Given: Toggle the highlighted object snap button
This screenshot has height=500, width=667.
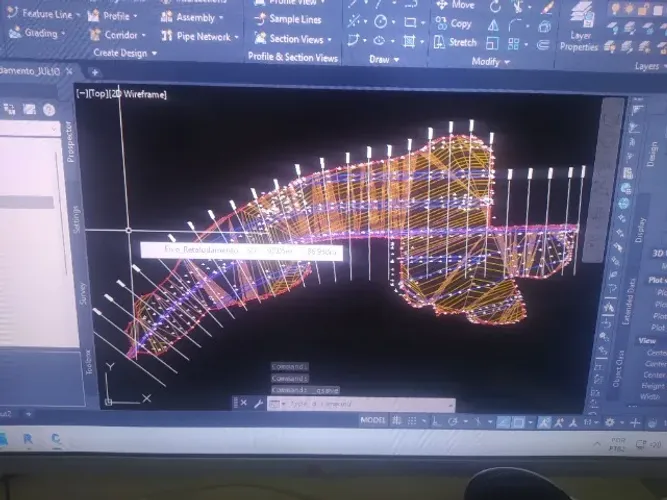Looking at the screenshot, I should [x=519, y=423].
